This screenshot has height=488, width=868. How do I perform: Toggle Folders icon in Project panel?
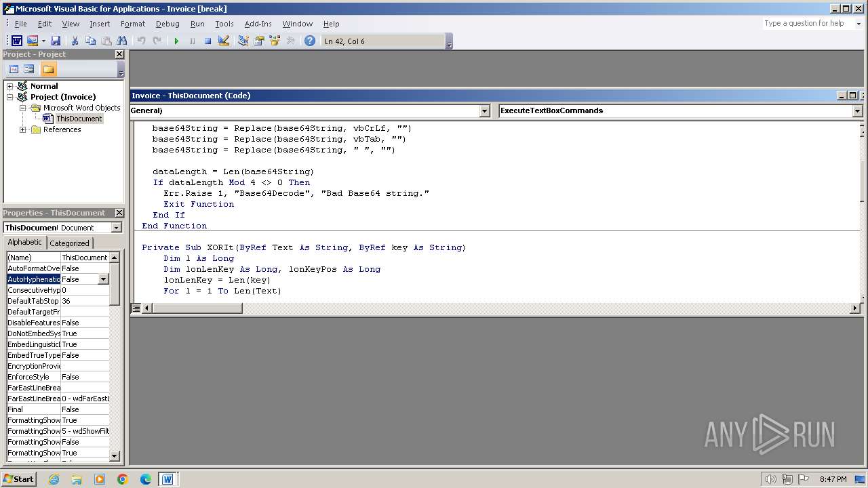coord(48,69)
